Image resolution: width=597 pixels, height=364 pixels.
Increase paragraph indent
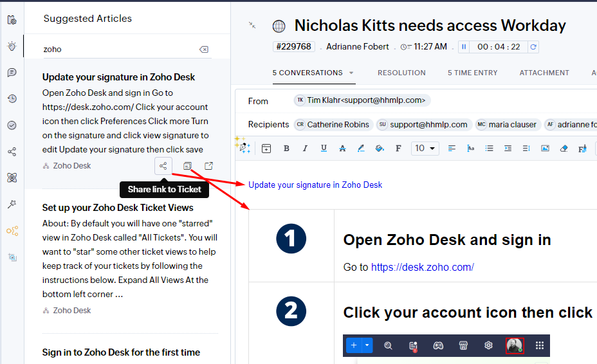pyautogui.click(x=508, y=149)
